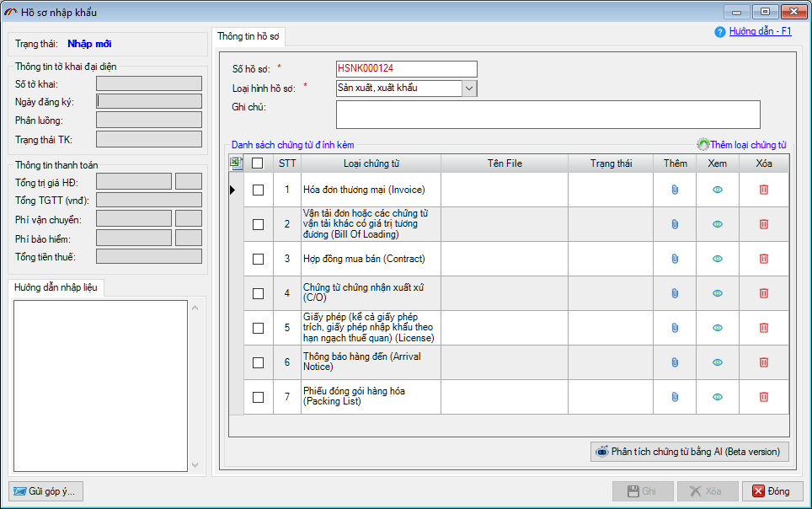Screen dimensions: 812x509
Task: Delete the Packing List document row
Action: coord(764,397)
